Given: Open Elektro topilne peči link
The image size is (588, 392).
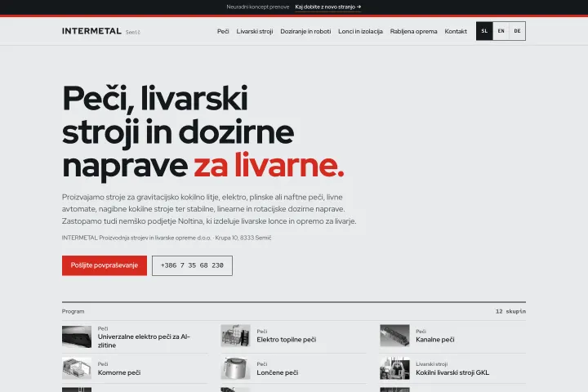Looking at the screenshot, I should [294, 336].
